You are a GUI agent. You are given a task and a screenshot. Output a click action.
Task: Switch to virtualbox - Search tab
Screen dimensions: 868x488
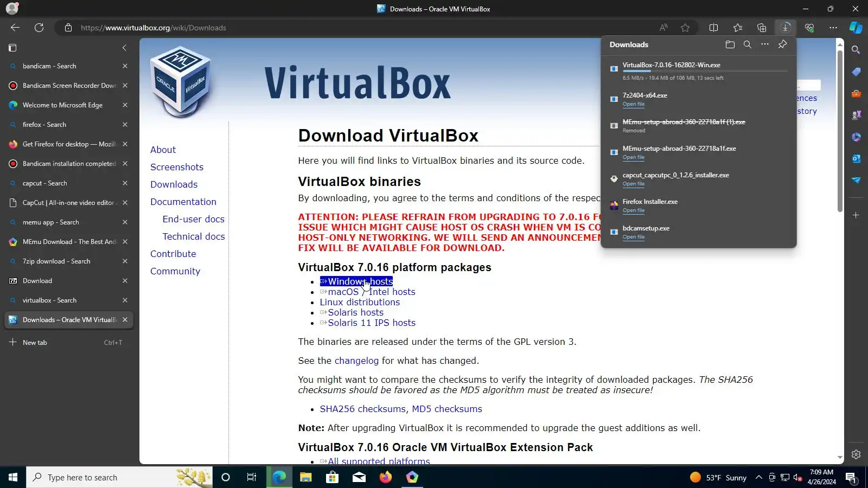coord(68,300)
